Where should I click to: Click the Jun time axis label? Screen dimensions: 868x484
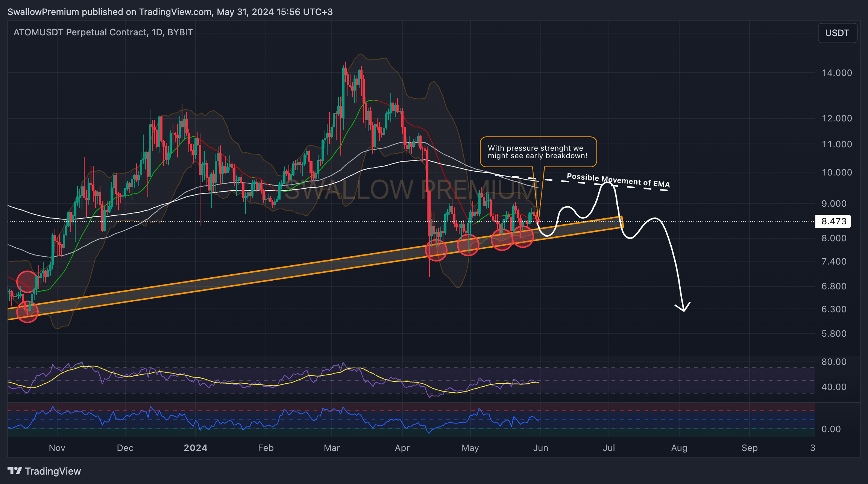click(541, 448)
